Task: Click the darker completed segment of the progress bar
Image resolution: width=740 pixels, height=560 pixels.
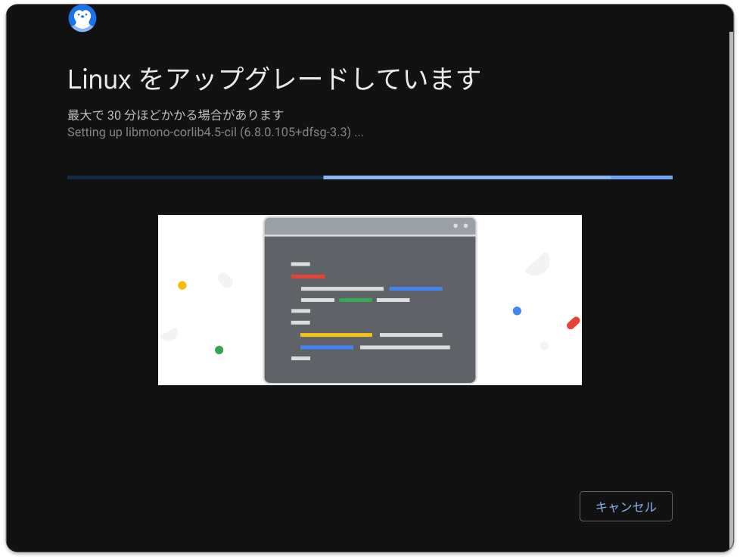Action: (x=193, y=177)
